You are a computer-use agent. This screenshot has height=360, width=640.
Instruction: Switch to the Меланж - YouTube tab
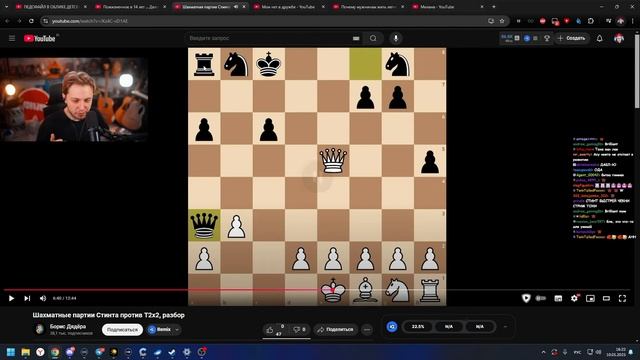pos(447,7)
